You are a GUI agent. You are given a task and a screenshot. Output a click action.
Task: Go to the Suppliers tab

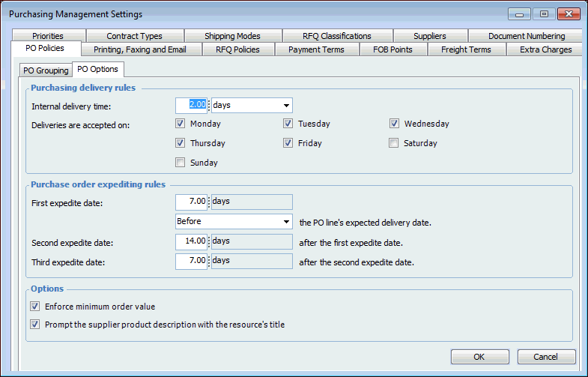point(429,36)
